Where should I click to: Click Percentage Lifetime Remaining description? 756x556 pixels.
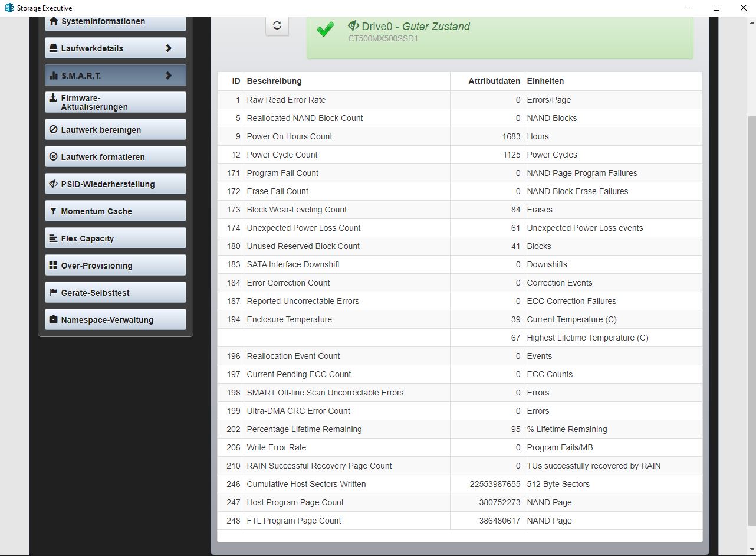tap(304, 429)
